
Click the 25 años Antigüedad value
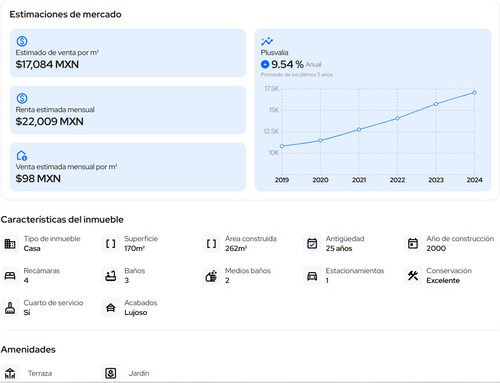click(339, 248)
